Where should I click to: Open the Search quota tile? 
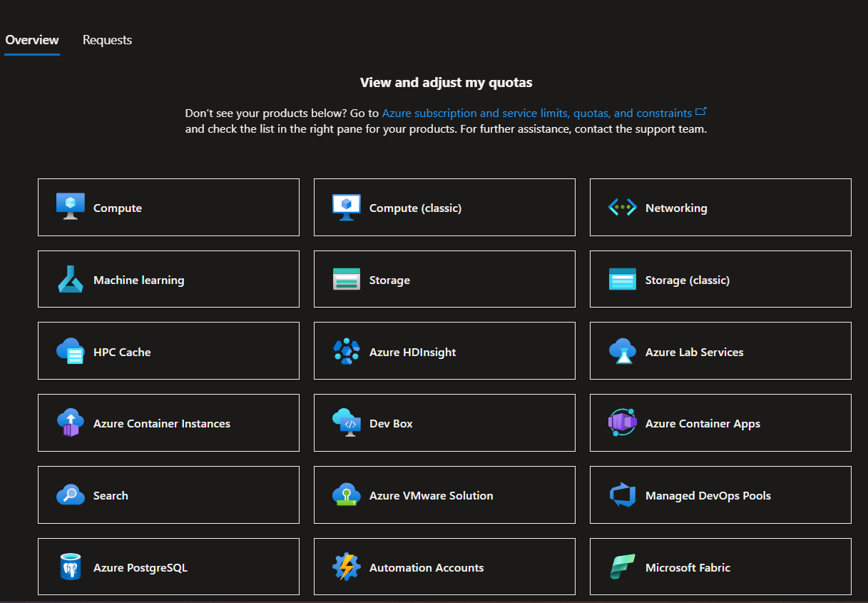tap(168, 495)
